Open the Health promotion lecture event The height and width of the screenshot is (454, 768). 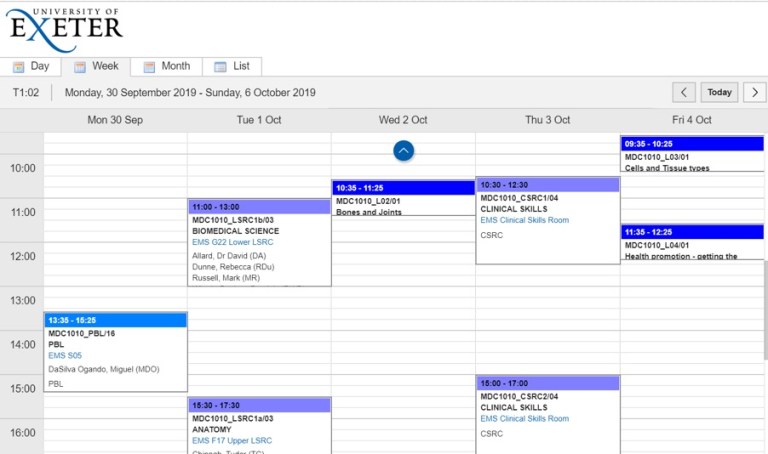click(691, 250)
